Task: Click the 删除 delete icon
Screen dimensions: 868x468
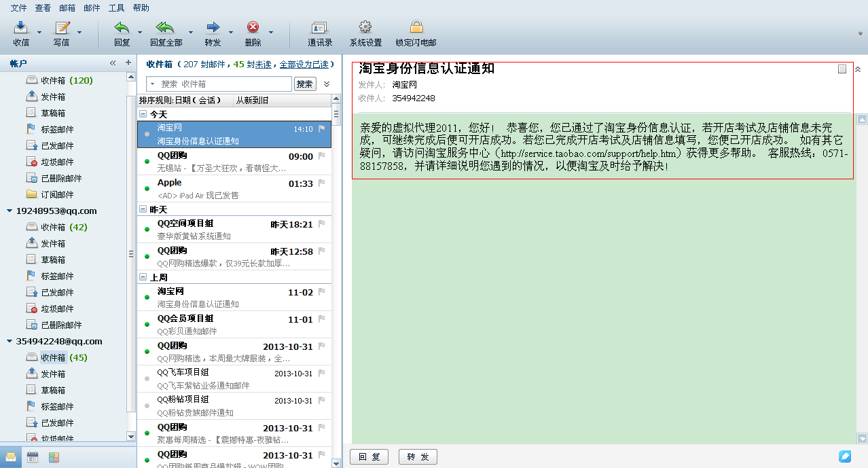Action: point(253,28)
